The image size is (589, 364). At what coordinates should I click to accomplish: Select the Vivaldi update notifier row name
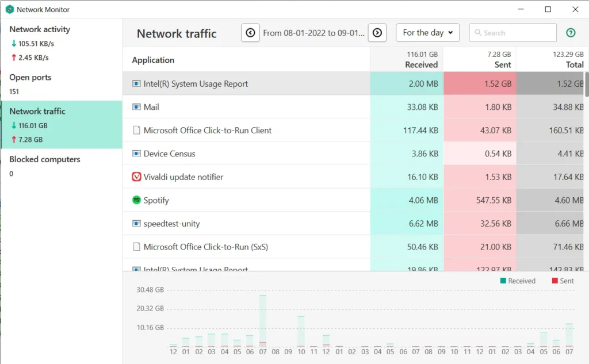tap(183, 177)
